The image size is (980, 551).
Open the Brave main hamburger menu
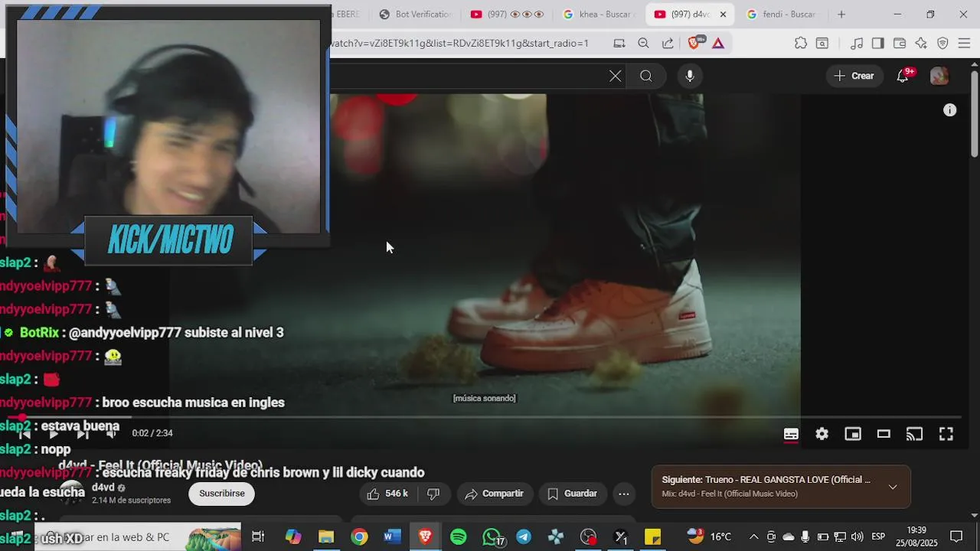pos(964,43)
